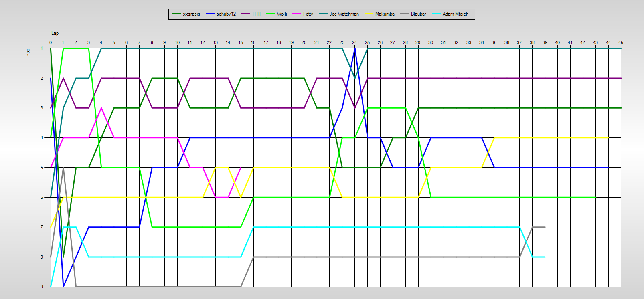This screenshot has height=299, width=644.
Task: Click the lap 45 axis label
Action: [621, 42]
